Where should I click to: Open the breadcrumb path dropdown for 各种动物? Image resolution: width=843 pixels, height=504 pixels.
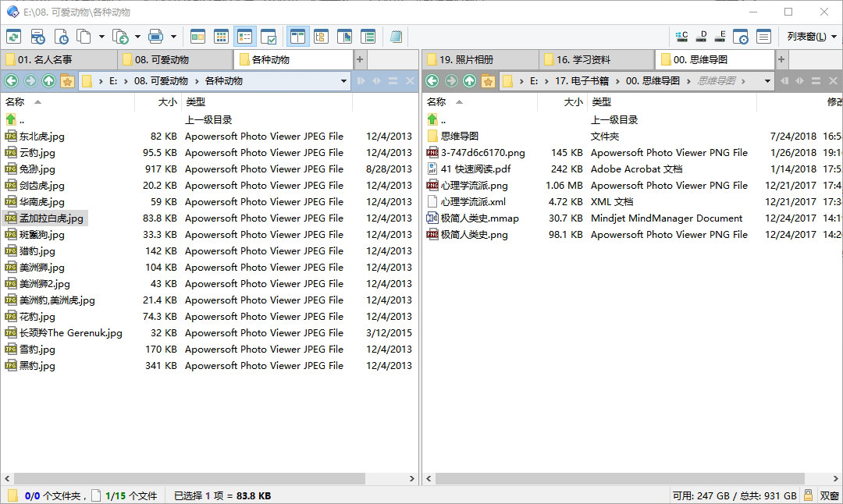[343, 80]
